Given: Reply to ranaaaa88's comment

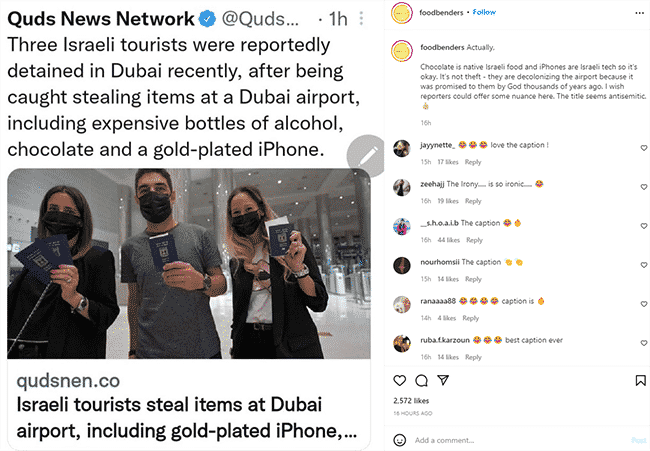Looking at the screenshot, I should (471, 318).
